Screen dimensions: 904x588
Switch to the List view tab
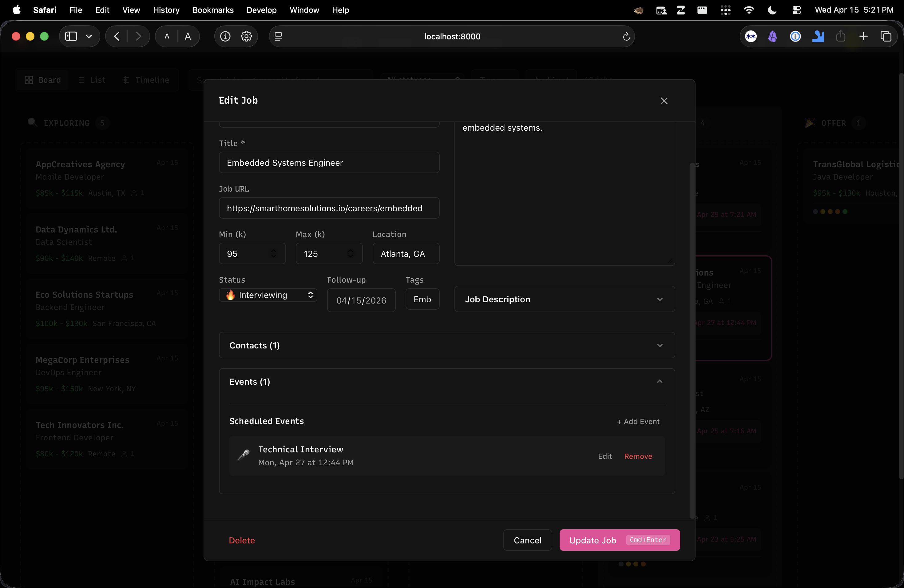click(x=92, y=80)
